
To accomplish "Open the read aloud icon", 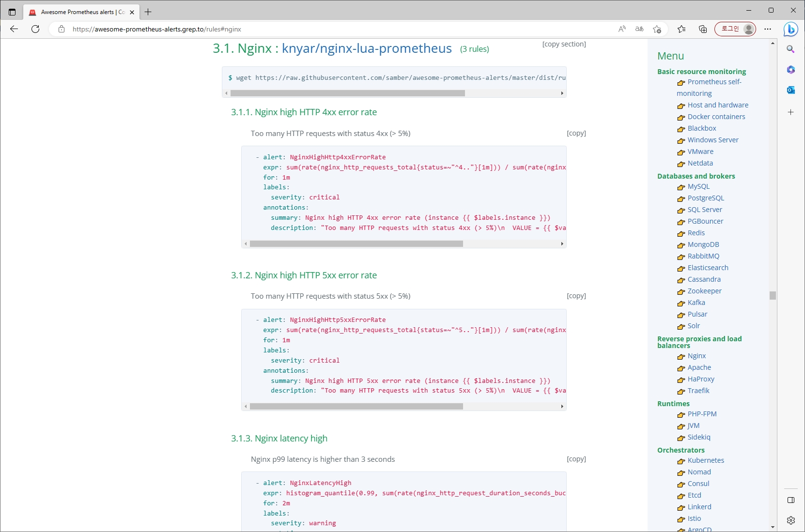I will point(622,29).
